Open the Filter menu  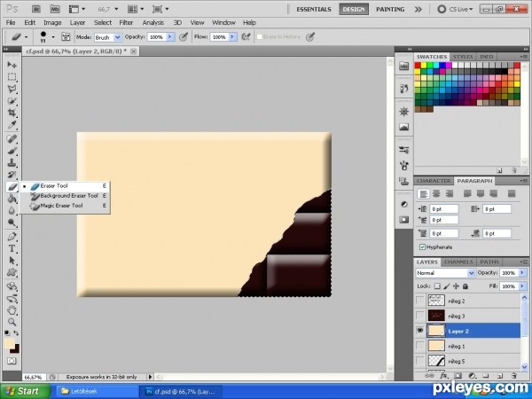click(126, 23)
